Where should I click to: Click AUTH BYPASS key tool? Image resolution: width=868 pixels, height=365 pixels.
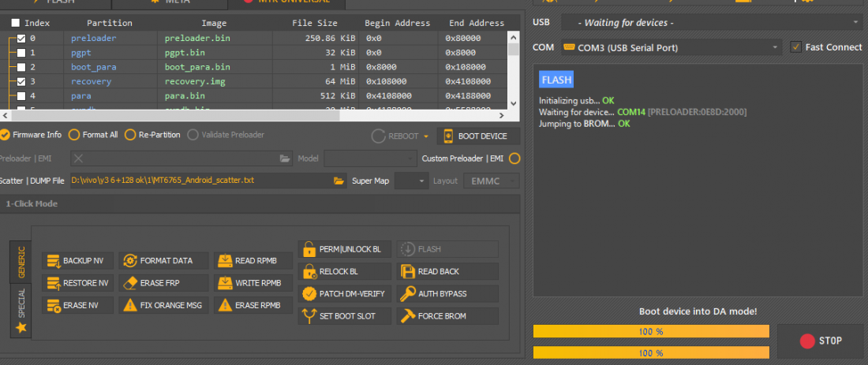[x=447, y=294]
